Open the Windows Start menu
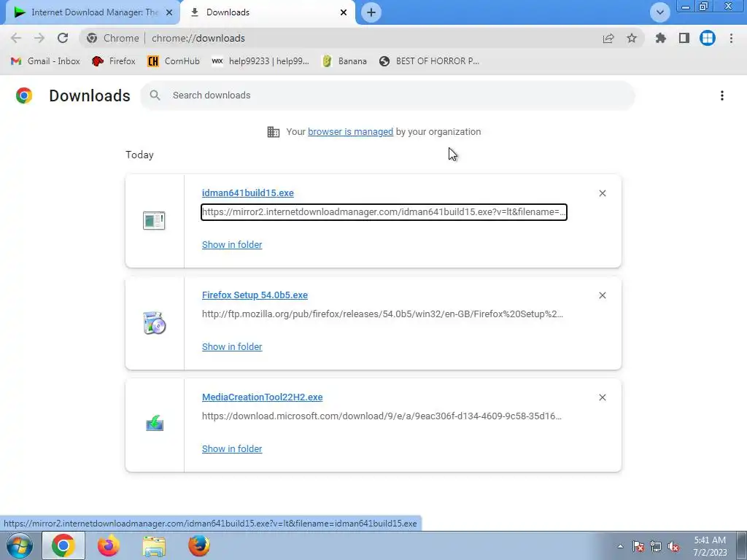The height and width of the screenshot is (560, 747). [20, 545]
